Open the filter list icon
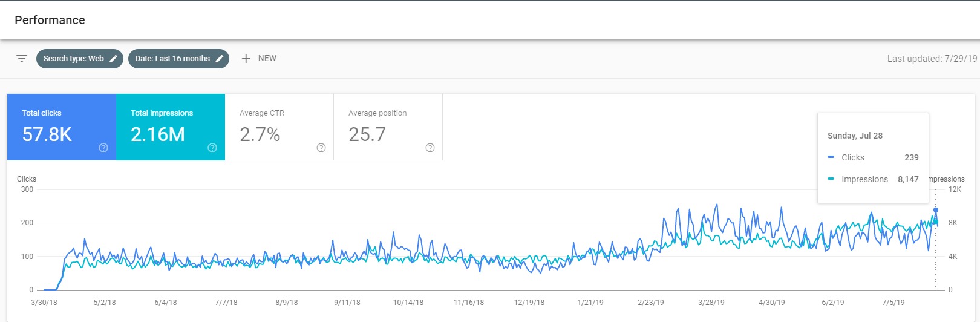 click(22, 59)
